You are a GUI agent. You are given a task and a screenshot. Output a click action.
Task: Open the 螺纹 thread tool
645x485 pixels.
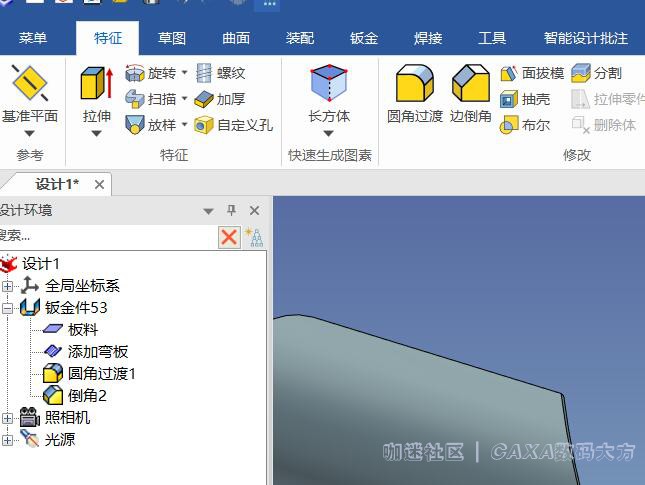(220, 73)
